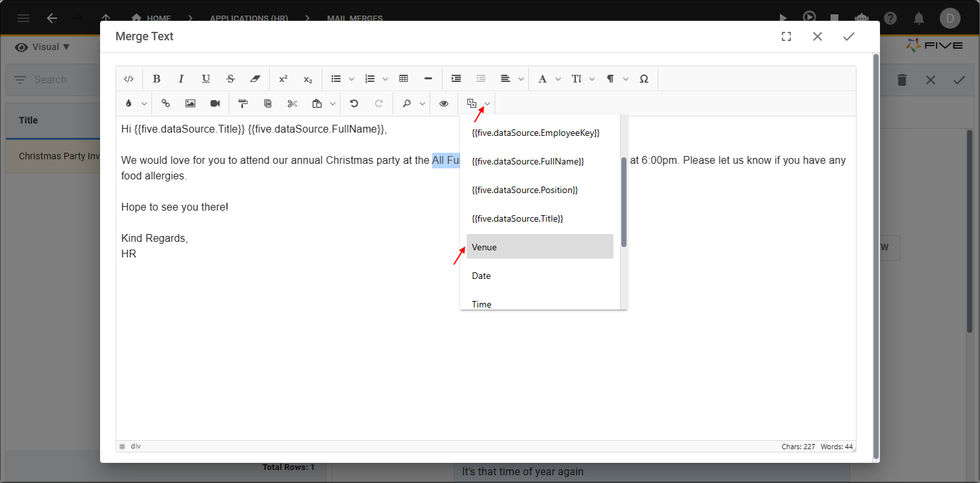The image size is (980, 483).
Task: Insert a hyperlink
Action: coord(166,103)
